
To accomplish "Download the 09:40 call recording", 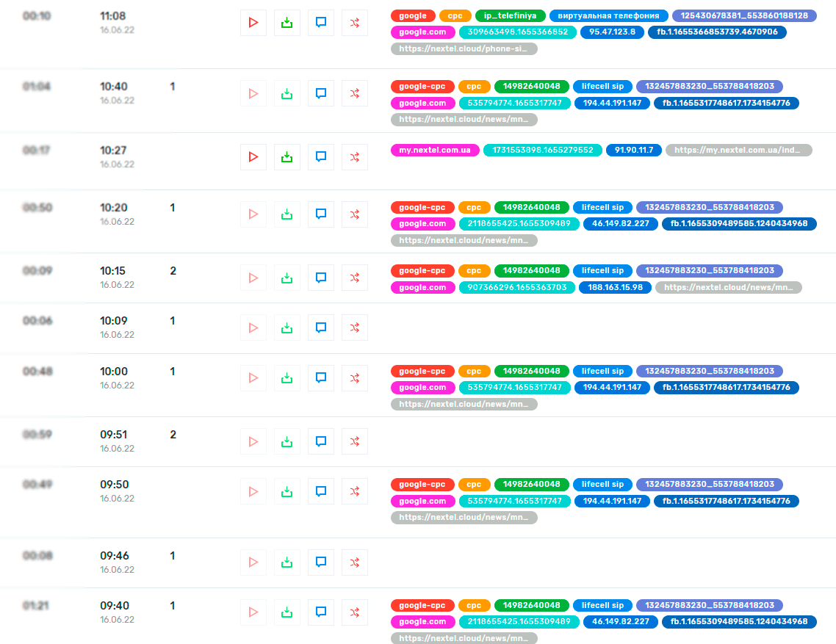I will click(x=287, y=612).
